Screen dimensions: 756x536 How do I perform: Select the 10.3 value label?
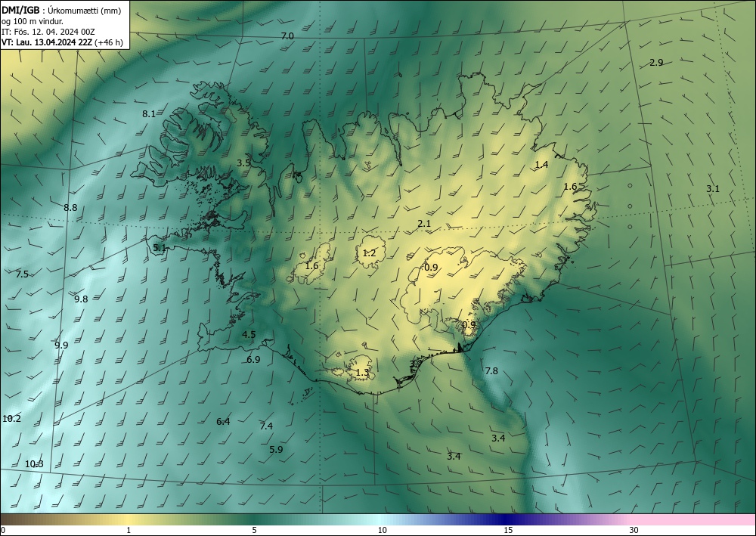click(x=34, y=464)
